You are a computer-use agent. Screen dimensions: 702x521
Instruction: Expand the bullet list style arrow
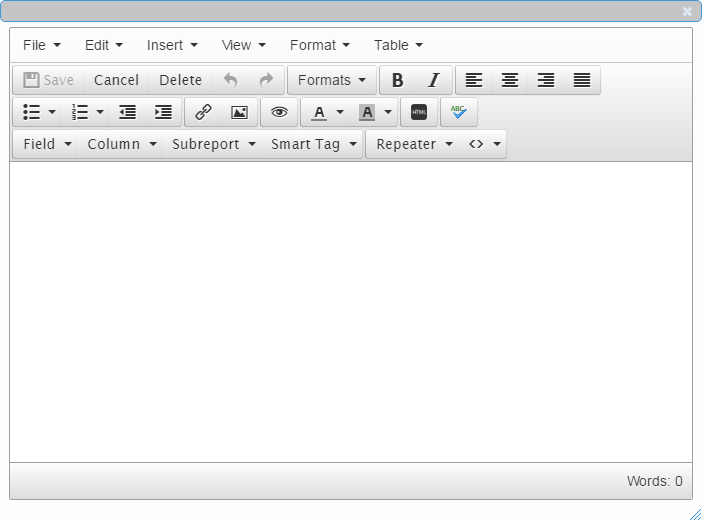(52, 112)
